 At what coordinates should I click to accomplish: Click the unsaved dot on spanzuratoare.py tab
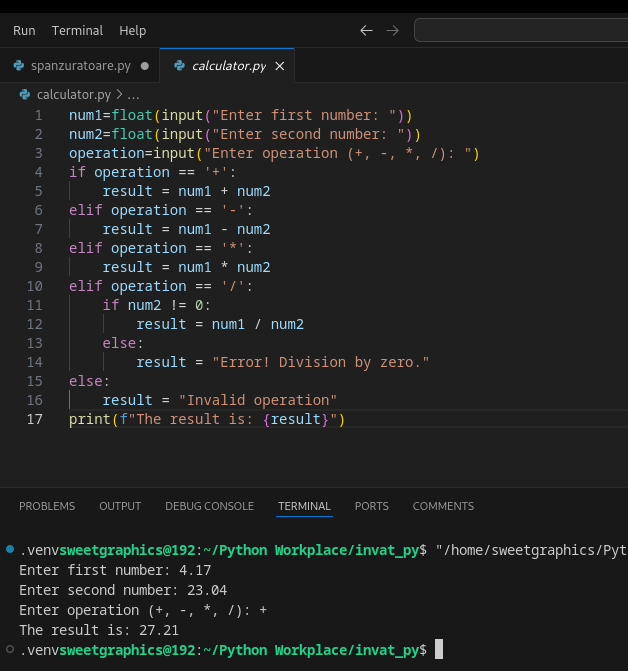(145, 66)
